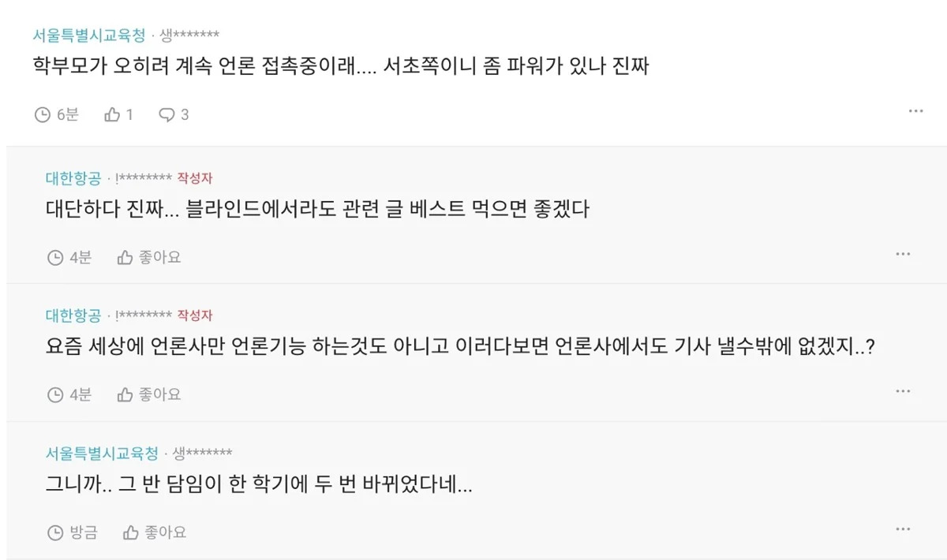Open 서울특별시교육청 company link on top post
The image size is (947, 560).
[89, 35]
